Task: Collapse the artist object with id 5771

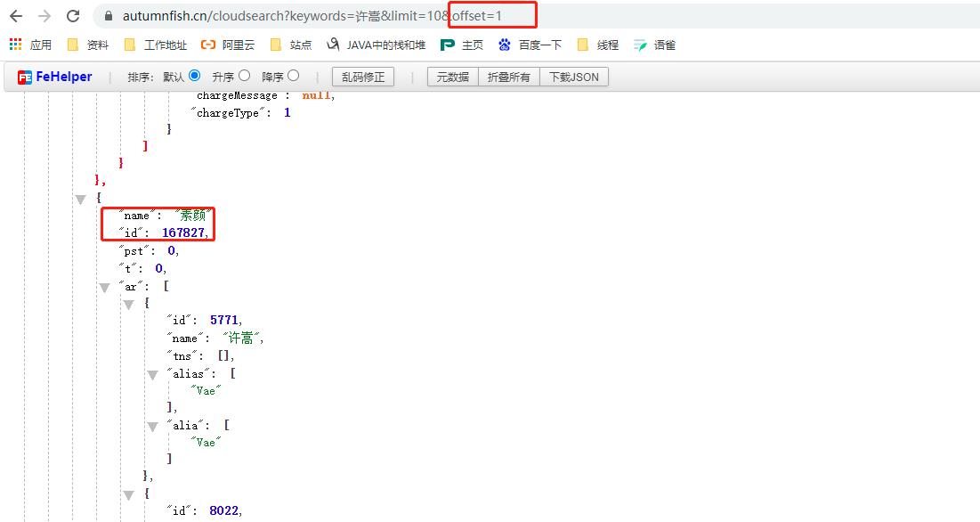Action: point(129,305)
